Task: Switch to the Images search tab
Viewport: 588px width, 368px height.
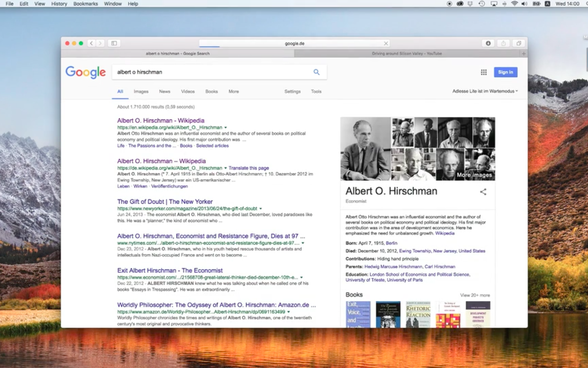Action: (141, 92)
